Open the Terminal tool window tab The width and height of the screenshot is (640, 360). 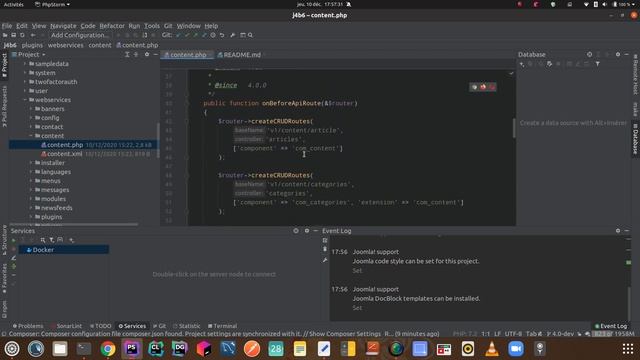[222, 326]
